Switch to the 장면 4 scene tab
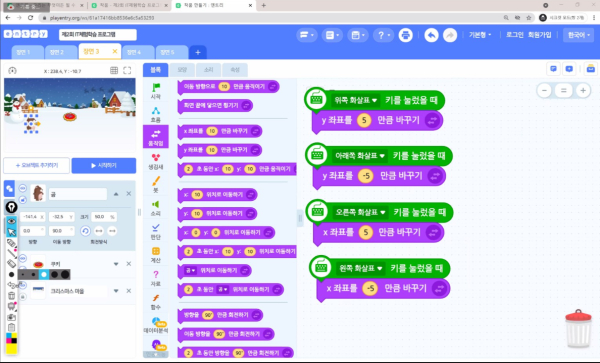Screen dimensions: 600x363 point(138,52)
